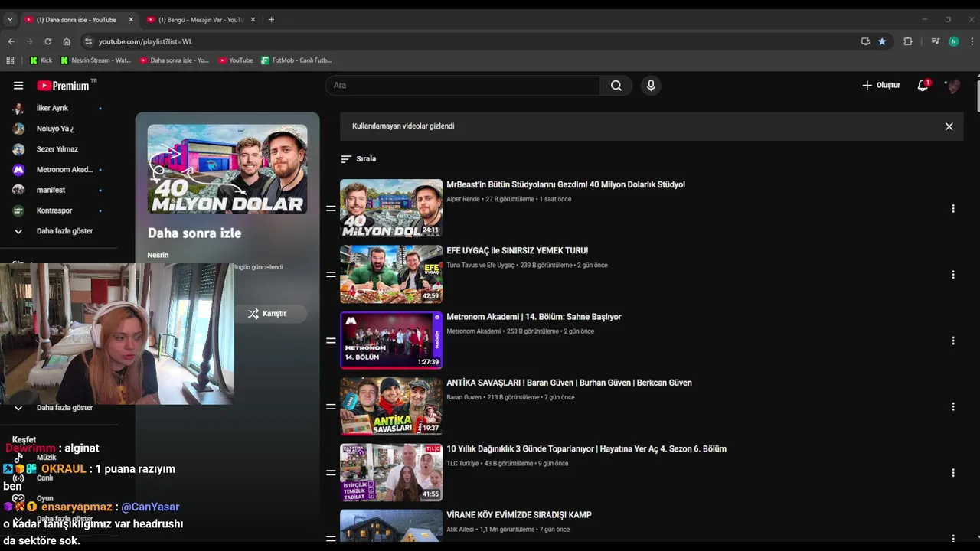Dismiss the unavailable videos hidden banner
The image size is (980, 551).
pyautogui.click(x=949, y=126)
